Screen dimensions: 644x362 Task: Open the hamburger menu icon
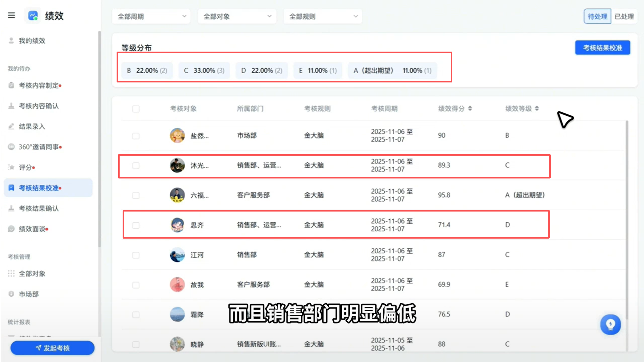click(x=11, y=16)
